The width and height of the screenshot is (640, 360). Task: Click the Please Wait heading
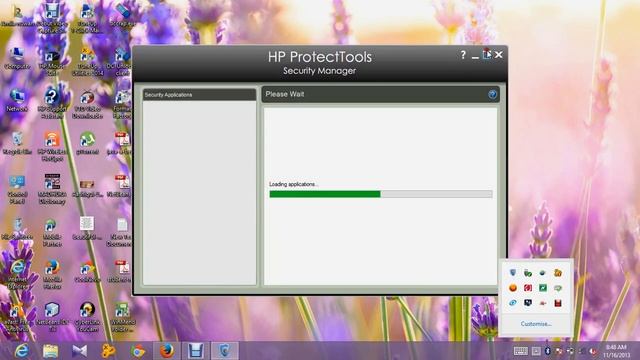[285, 94]
